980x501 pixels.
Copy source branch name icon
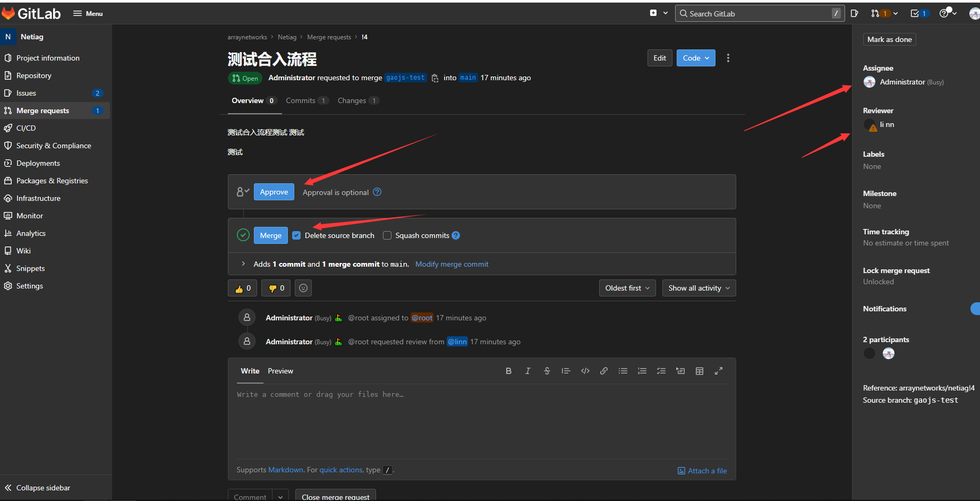pyautogui.click(x=435, y=78)
